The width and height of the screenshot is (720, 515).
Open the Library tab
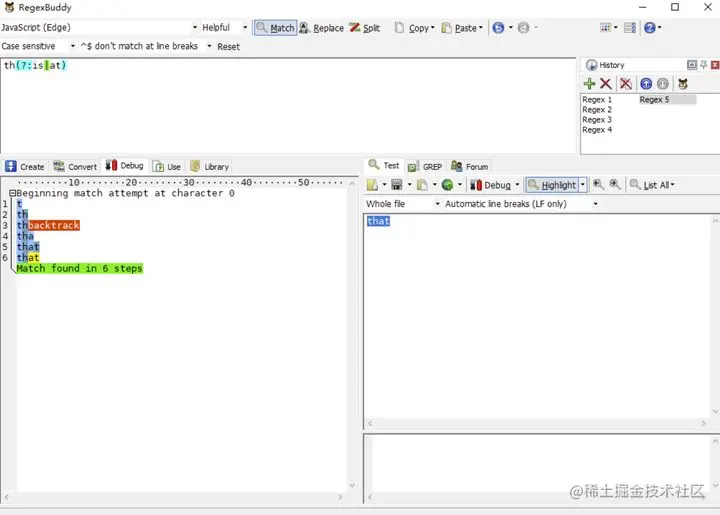pos(209,167)
